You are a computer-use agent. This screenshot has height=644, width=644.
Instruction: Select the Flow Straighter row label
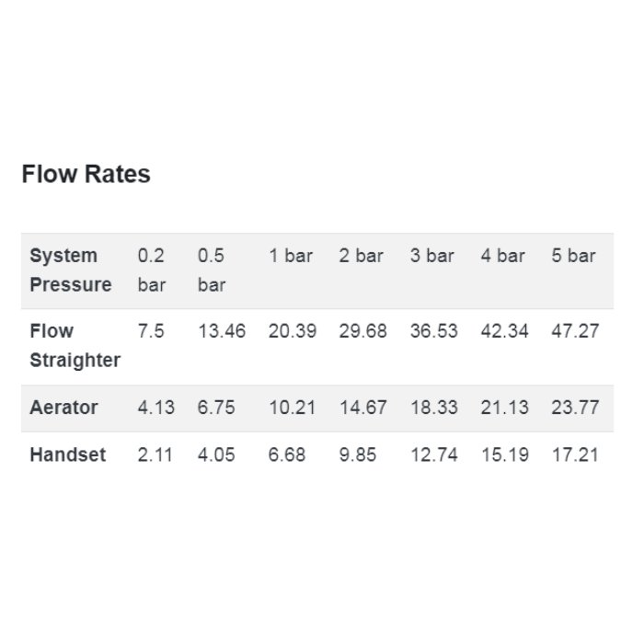[75, 345]
